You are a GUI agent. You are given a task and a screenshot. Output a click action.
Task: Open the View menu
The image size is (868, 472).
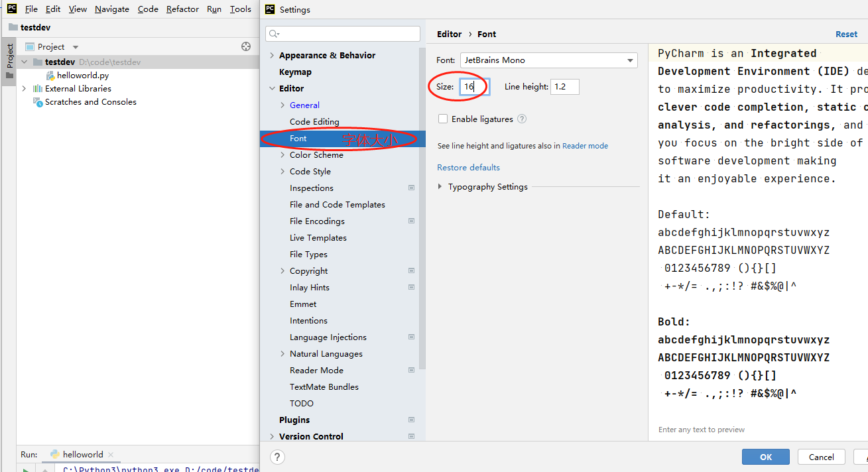pyautogui.click(x=78, y=9)
